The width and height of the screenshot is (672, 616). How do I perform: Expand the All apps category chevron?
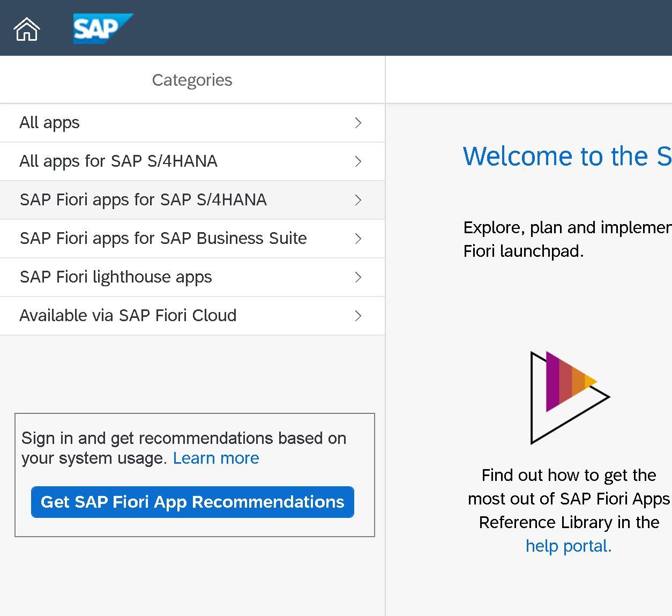[358, 123]
